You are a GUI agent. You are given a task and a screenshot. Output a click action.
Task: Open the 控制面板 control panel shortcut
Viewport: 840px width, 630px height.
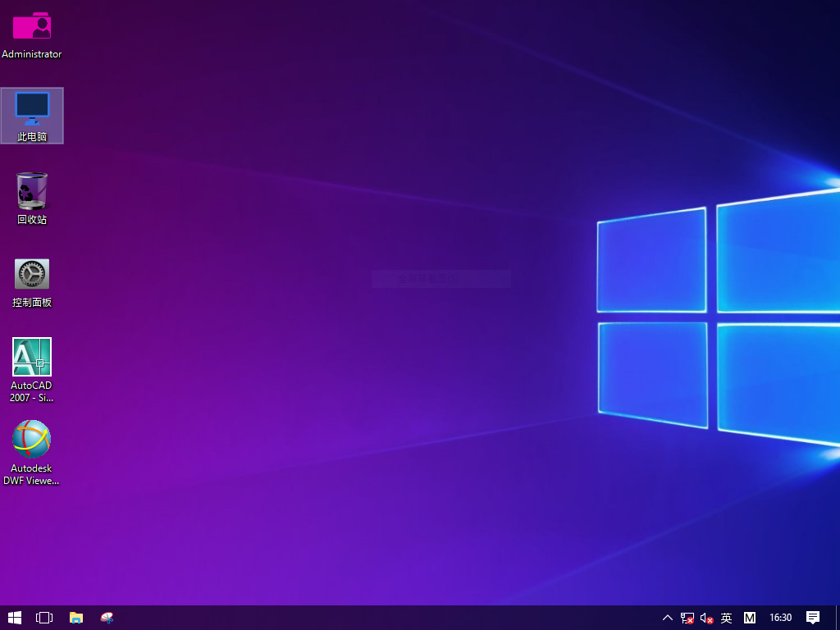pos(32,274)
